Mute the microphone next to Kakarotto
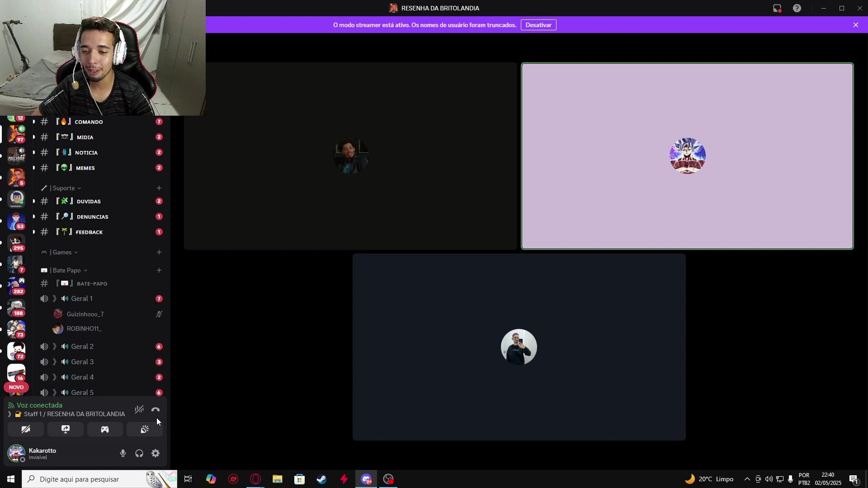Viewport: 868px width, 488px height. (123, 453)
